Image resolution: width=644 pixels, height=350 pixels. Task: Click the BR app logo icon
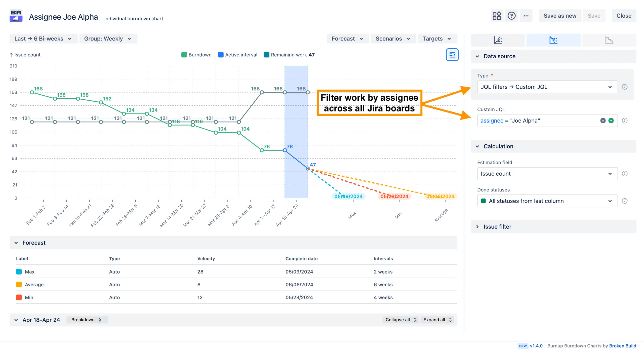16,16
